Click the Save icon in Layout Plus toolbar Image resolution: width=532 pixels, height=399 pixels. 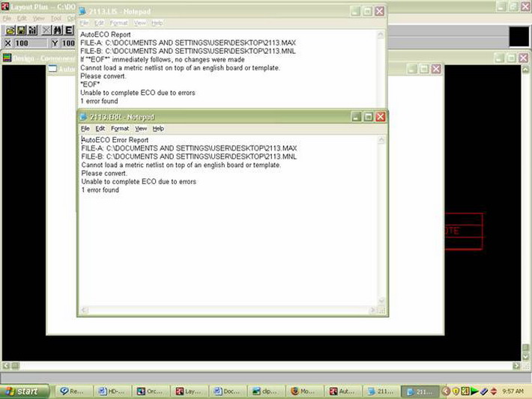[22, 31]
